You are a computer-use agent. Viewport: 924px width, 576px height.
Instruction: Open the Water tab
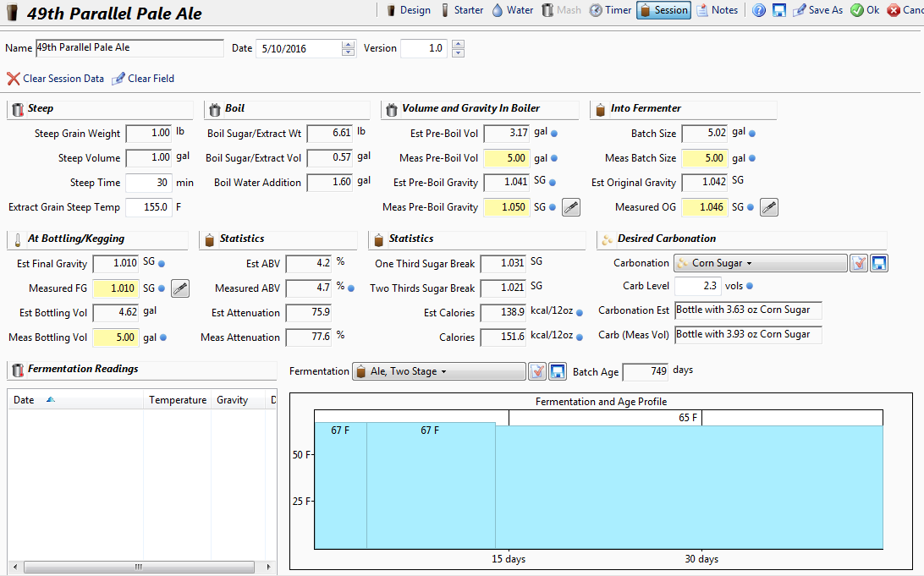pos(513,10)
